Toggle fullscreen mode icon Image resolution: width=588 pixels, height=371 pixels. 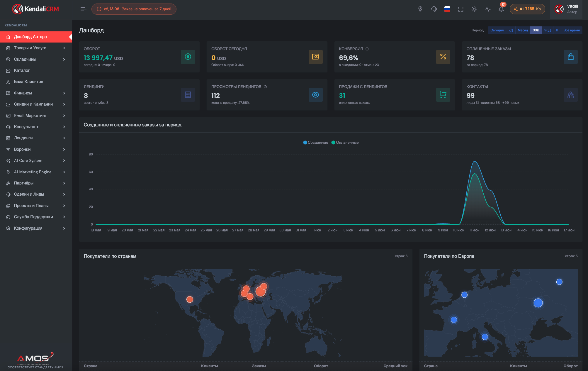(461, 9)
